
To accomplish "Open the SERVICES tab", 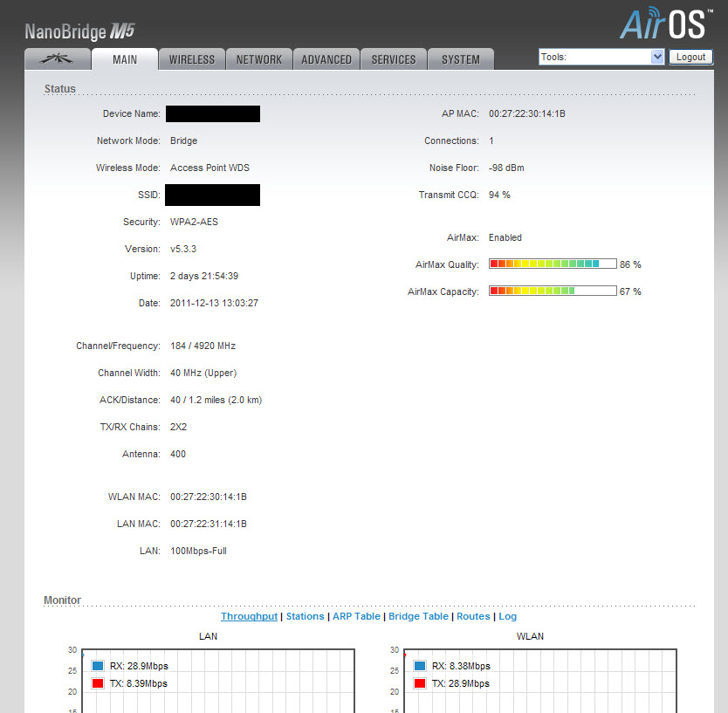I will point(394,59).
